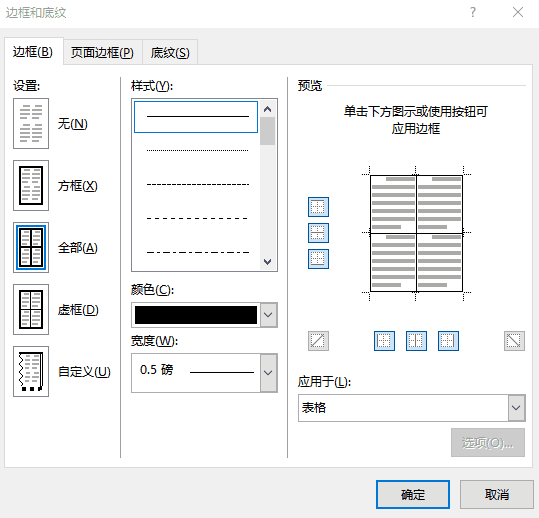Toggle the inside horizontal border button

tap(318, 233)
